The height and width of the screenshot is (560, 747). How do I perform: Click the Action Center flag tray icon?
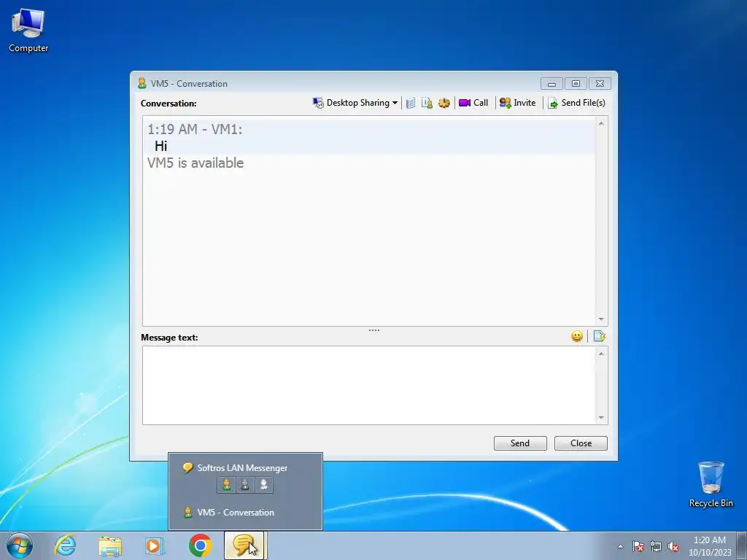(638, 546)
